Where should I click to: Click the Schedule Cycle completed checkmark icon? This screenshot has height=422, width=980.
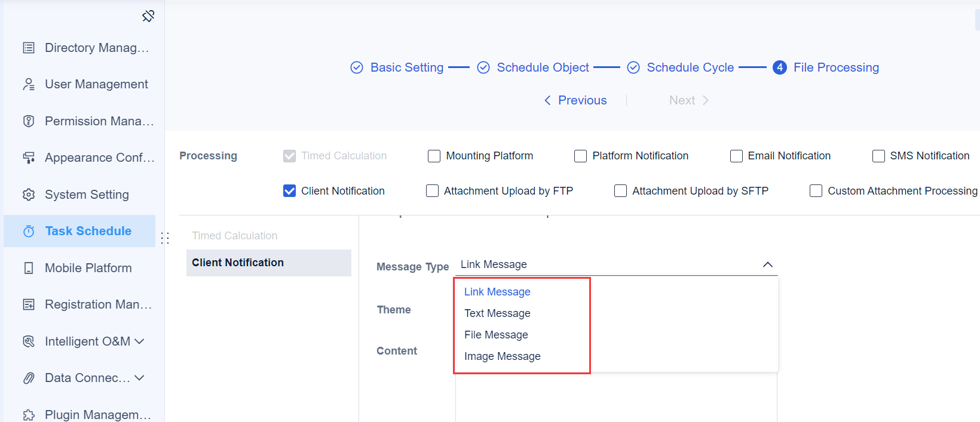633,67
